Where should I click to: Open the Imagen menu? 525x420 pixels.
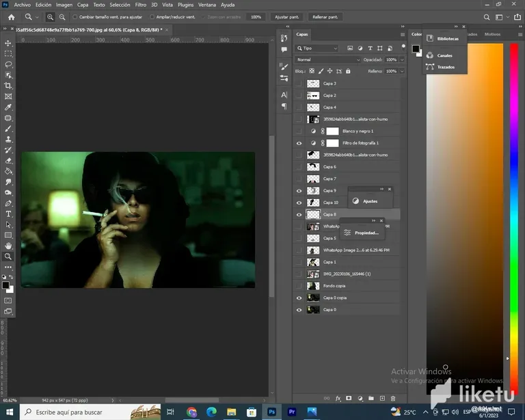pos(64,5)
